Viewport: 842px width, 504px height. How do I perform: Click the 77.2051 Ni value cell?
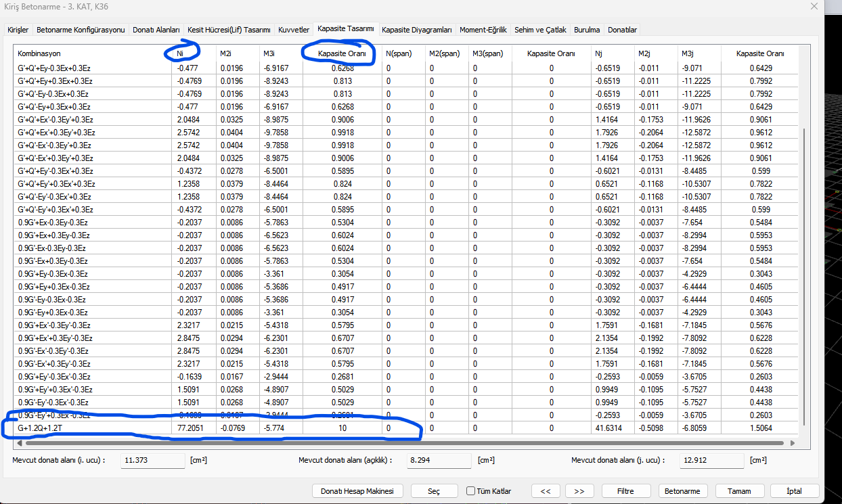(194, 428)
